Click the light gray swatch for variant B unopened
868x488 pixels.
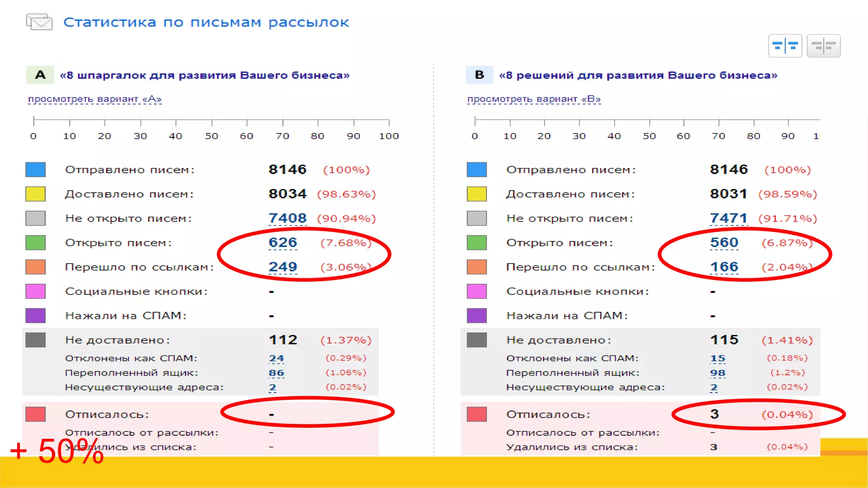(x=477, y=218)
